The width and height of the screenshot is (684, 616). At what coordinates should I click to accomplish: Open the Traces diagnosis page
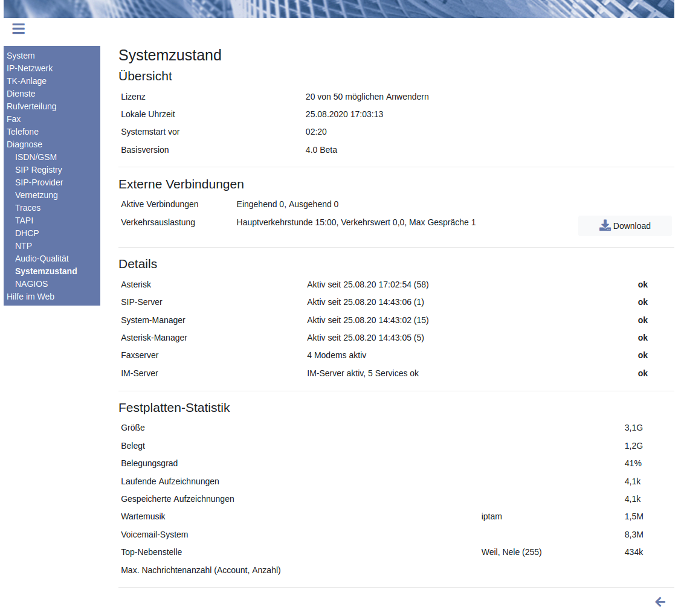pos(28,208)
